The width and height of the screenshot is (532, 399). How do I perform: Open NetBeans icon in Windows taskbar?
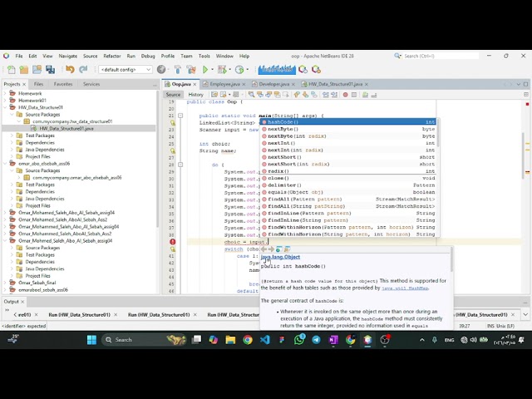pyautogui.click(x=367, y=340)
